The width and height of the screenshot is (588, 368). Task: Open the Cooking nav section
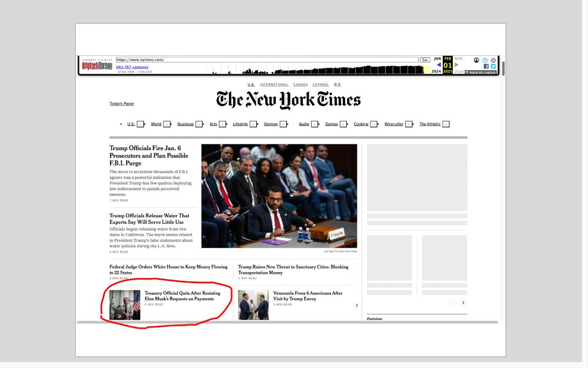[x=361, y=124]
